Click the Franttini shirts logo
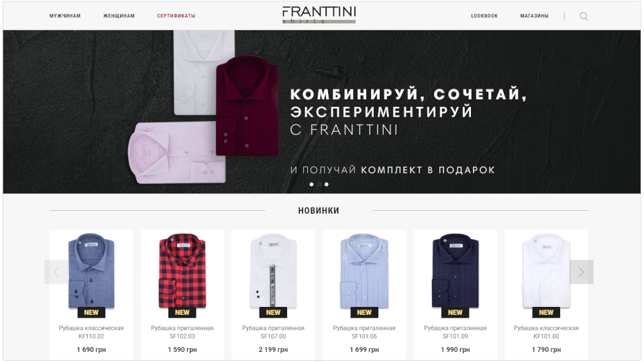Viewport: 644px width, 362px height. coord(319,15)
